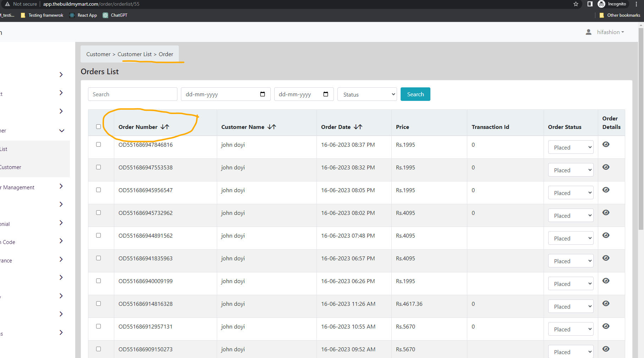Change status of order OD551686945732962

[x=571, y=215]
